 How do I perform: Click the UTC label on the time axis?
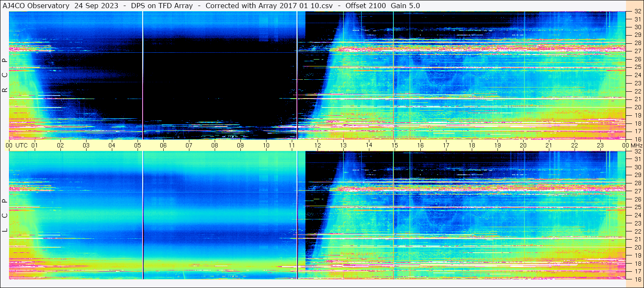(x=21, y=145)
